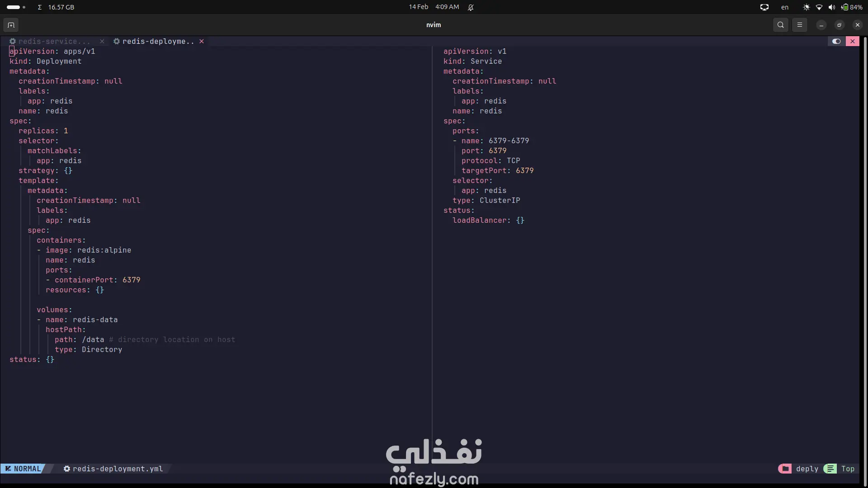Close the inactive redis-service buffer tab
Image resolution: width=868 pixels, height=488 pixels.
point(102,41)
